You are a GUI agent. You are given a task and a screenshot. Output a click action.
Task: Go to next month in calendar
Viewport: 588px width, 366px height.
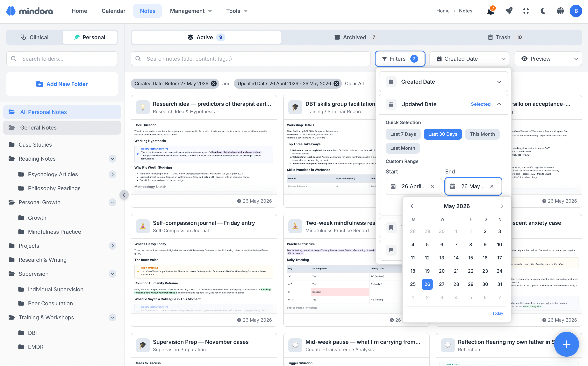pos(502,206)
